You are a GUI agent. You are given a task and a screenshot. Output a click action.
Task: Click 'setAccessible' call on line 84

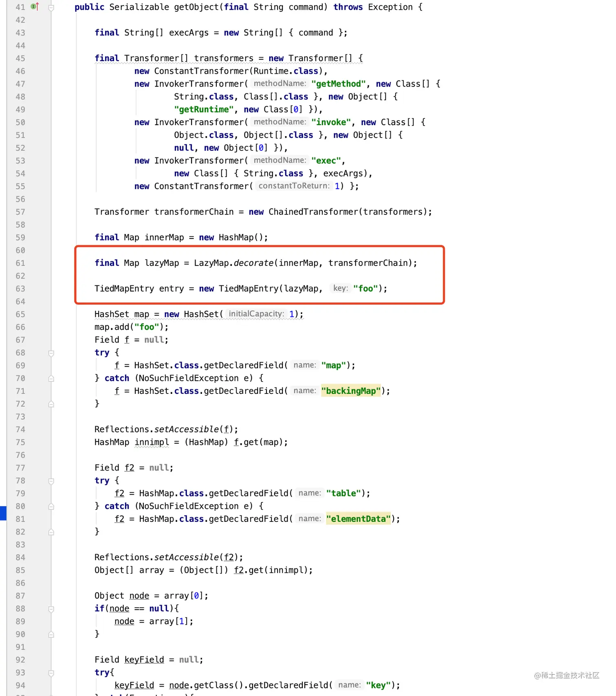pyautogui.click(x=187, y=557)
